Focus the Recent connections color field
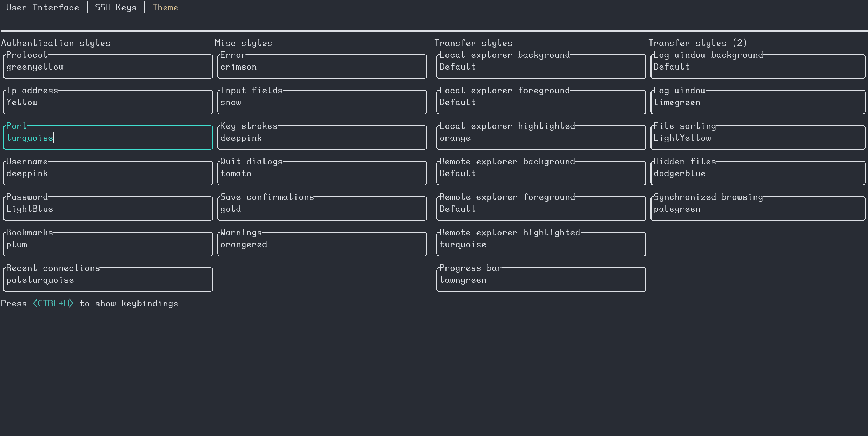 click(x=108, y=280)
